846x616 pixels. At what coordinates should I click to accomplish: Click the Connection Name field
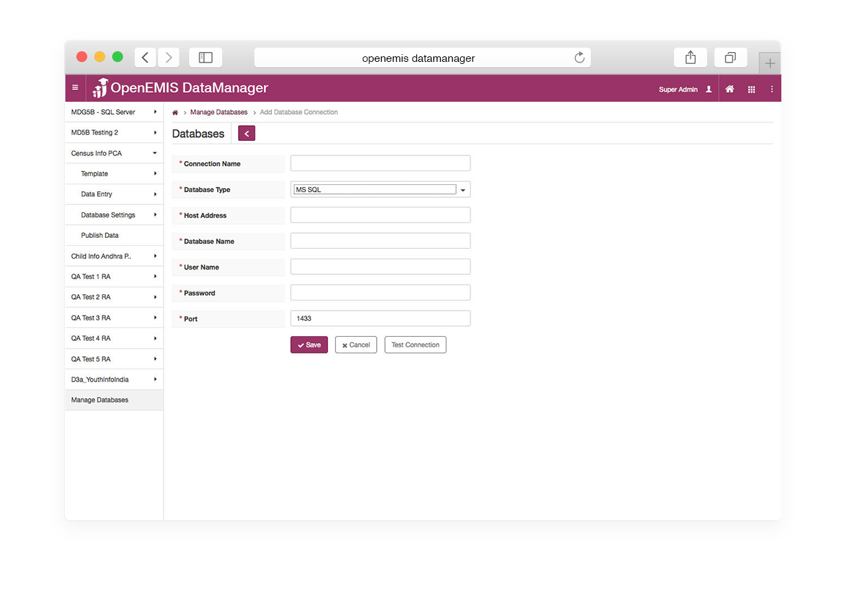pos(380,163)
